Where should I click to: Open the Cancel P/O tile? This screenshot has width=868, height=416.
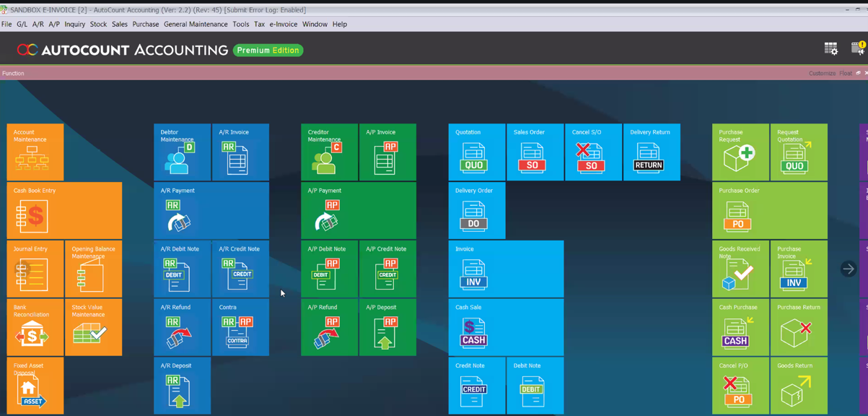741,386
